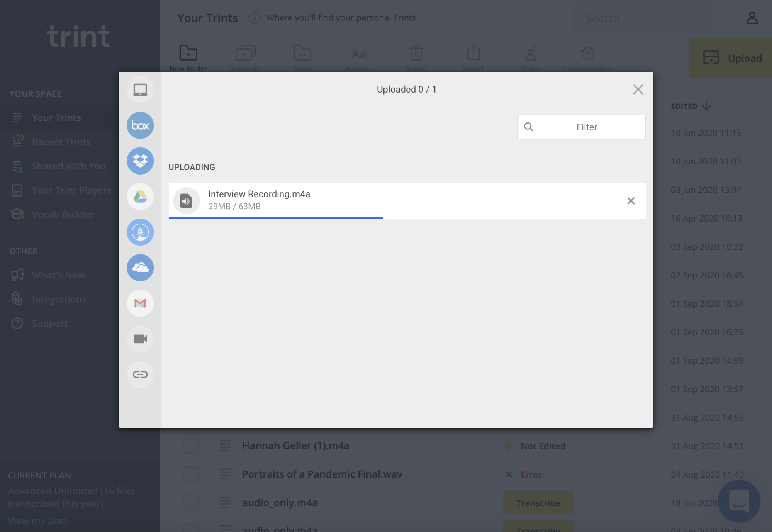Go to Shared With You section
772x532 pixels.
point(69,166)
